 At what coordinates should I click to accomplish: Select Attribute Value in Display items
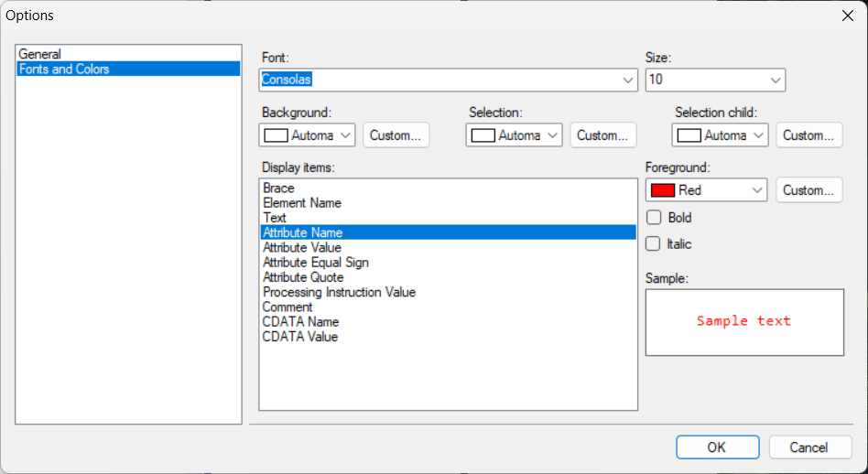coord(448,247)
